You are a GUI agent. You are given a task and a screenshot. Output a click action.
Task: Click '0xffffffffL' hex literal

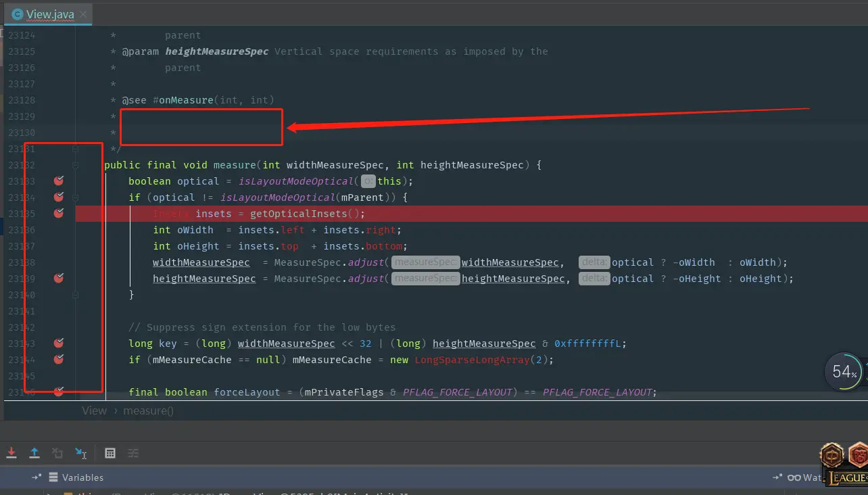coord(587,344)
